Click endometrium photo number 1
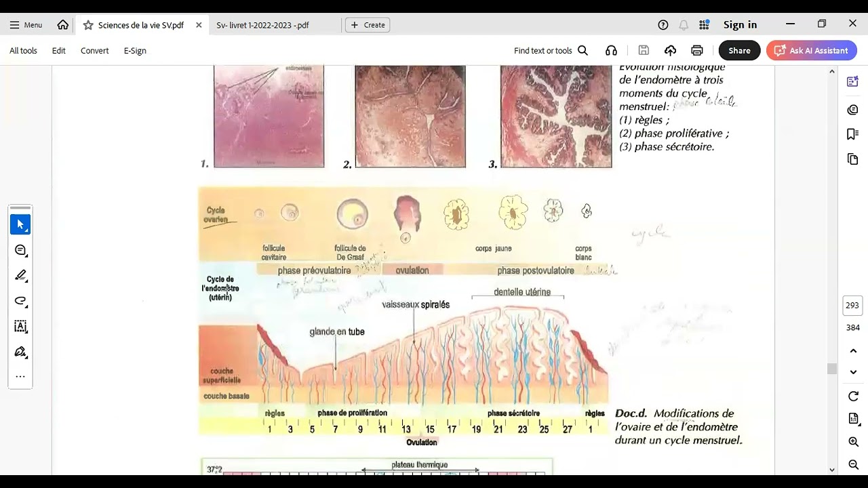The width and height of the screenshot is (868, 488). [269, 116]
